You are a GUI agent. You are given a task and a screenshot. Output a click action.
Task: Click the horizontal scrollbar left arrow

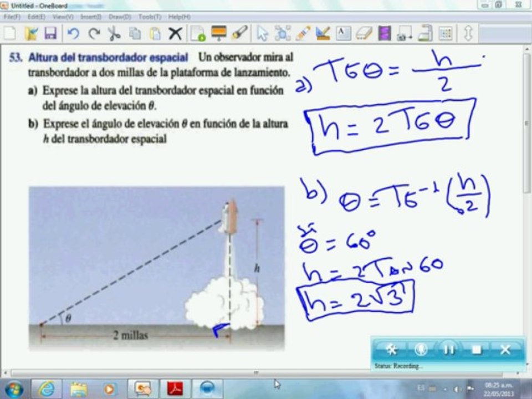point(5,373)
